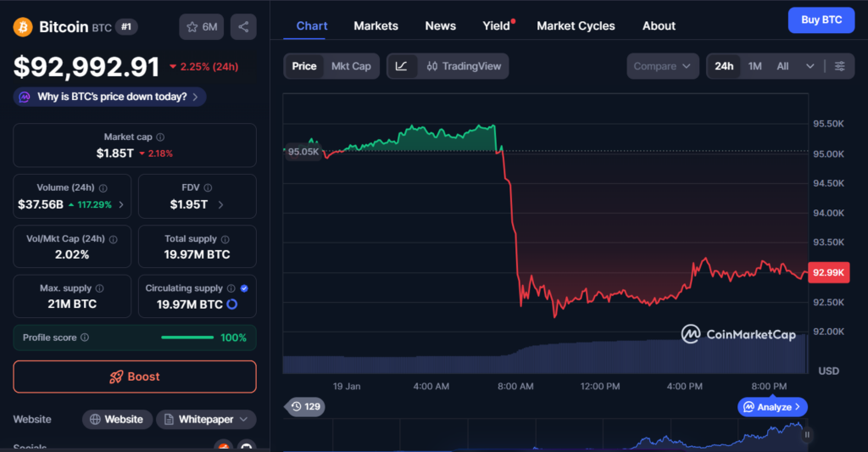
Task: Expand more time range options chevron
Action: coord(810,66)
